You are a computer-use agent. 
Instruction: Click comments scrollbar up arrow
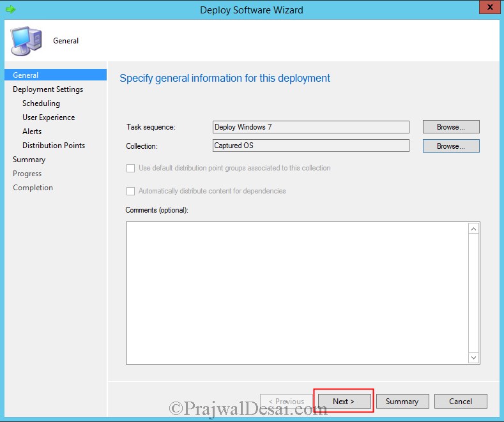tap(473, 229)
